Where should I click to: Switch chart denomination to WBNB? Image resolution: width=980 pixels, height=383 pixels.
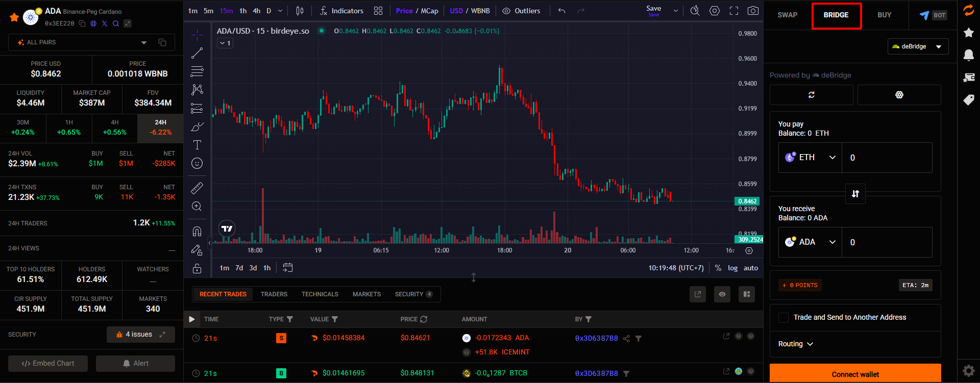pyautogui.click(x=480, y=11)
